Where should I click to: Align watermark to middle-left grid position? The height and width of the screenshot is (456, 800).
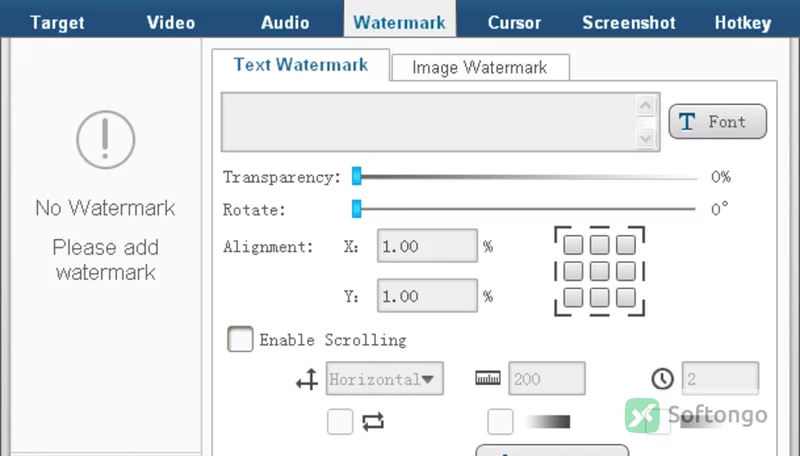pos(573,271)
